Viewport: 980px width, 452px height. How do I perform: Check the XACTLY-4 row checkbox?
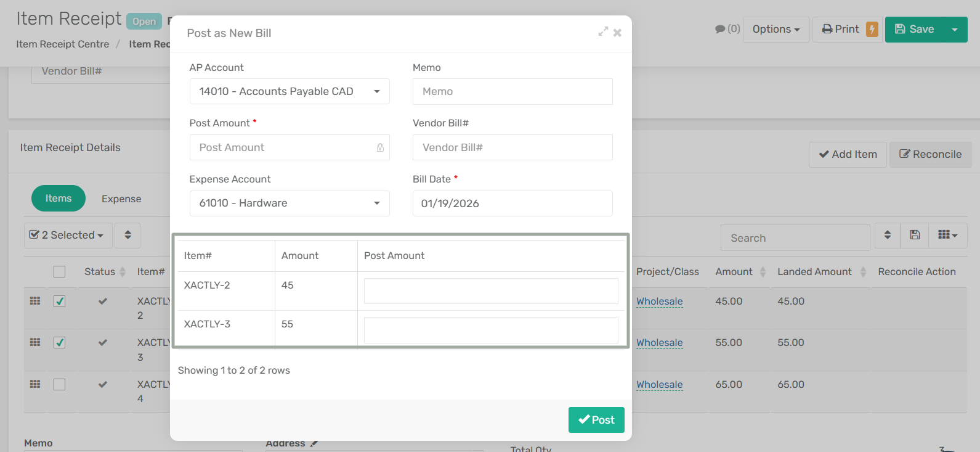coord(60,385)
